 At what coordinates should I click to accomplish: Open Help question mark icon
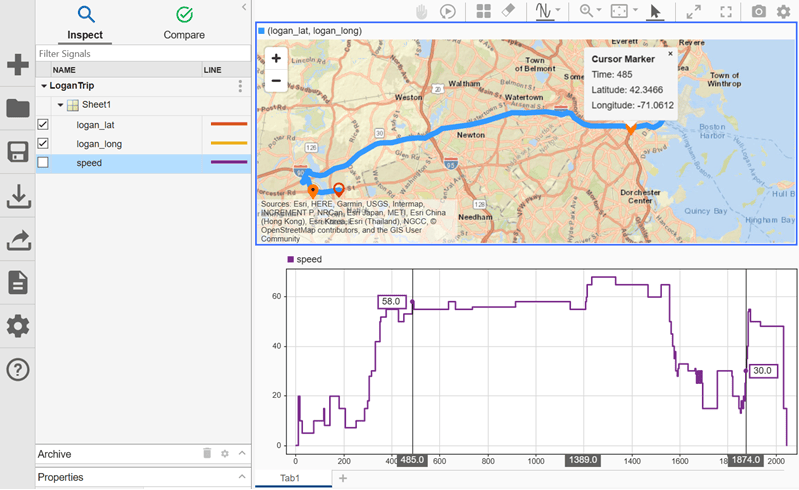coord(18,369)
